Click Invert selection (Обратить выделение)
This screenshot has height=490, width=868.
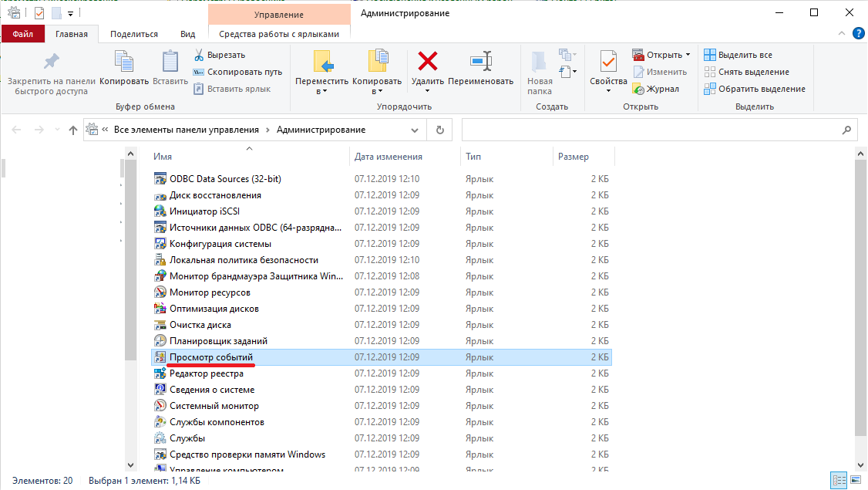(755, 89)
